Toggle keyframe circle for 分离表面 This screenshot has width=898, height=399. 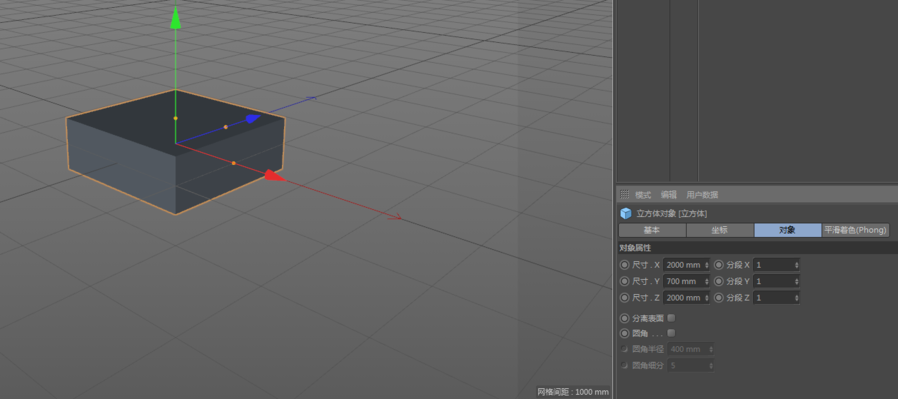point(624,318)
